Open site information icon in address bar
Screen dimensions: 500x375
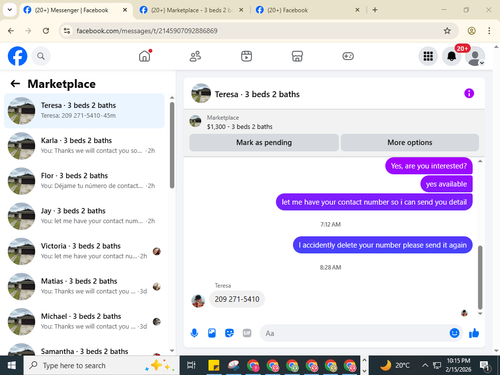click(67, 31)
